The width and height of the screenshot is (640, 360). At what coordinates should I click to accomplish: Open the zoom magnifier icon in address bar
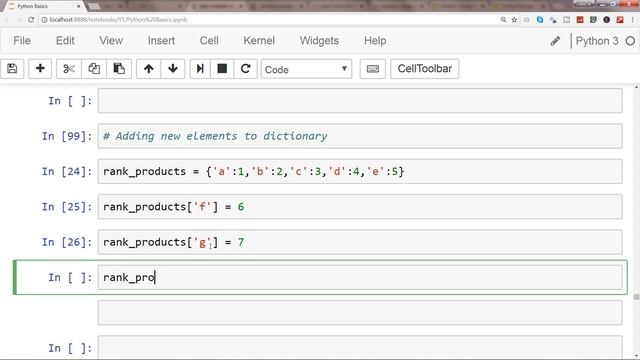(x=503, y=20)
